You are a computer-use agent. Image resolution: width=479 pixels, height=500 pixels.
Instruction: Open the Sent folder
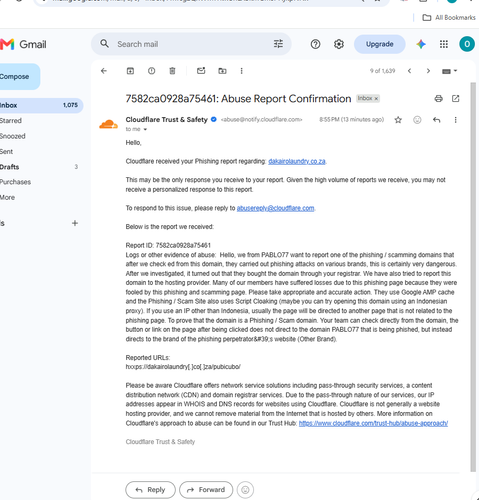coord(6,152)
